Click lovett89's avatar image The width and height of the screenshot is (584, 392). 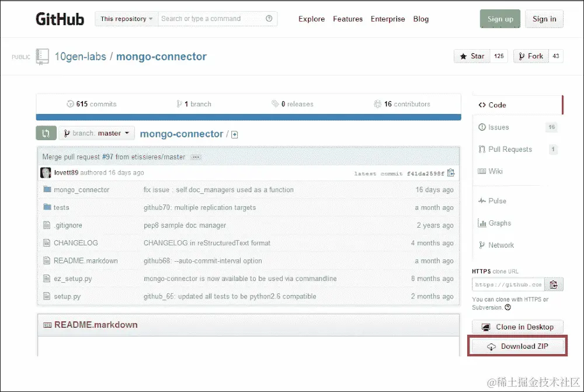coord(46,172)
